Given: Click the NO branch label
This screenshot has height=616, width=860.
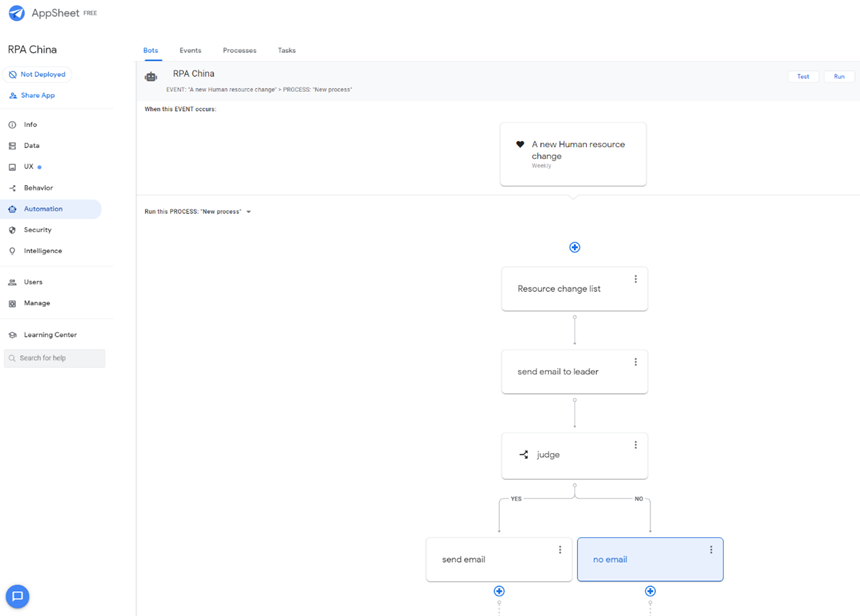Looking at the screenshot, I should (639, 499).
